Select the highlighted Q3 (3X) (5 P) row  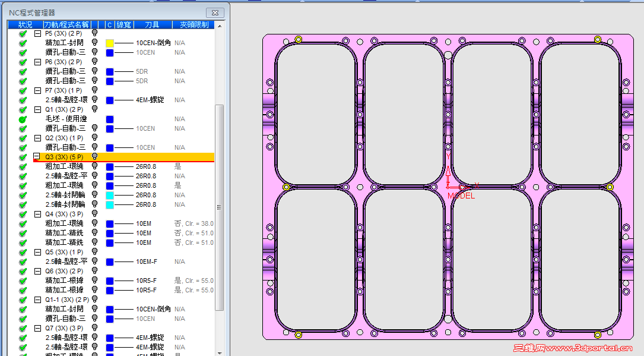click(x=123, y=157)
